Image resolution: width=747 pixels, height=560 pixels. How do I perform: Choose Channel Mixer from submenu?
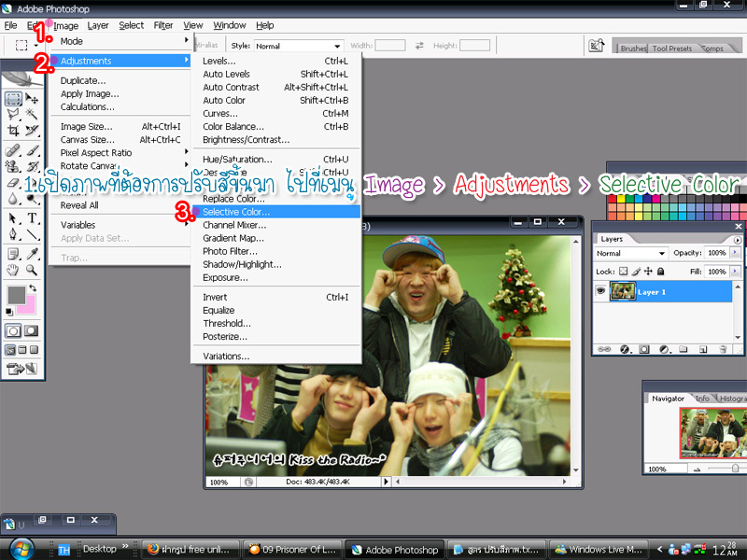click(x=276, y=225)
